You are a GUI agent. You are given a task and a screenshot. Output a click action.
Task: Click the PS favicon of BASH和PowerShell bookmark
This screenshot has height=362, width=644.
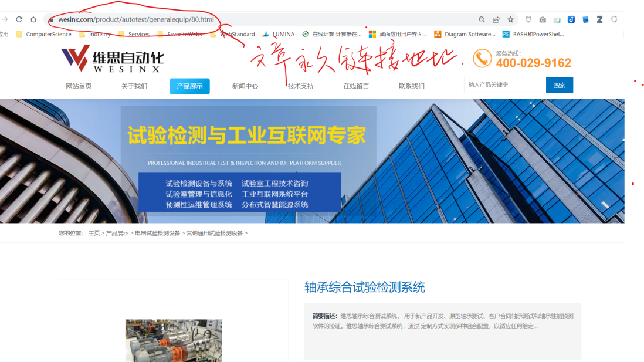(506, 34)
